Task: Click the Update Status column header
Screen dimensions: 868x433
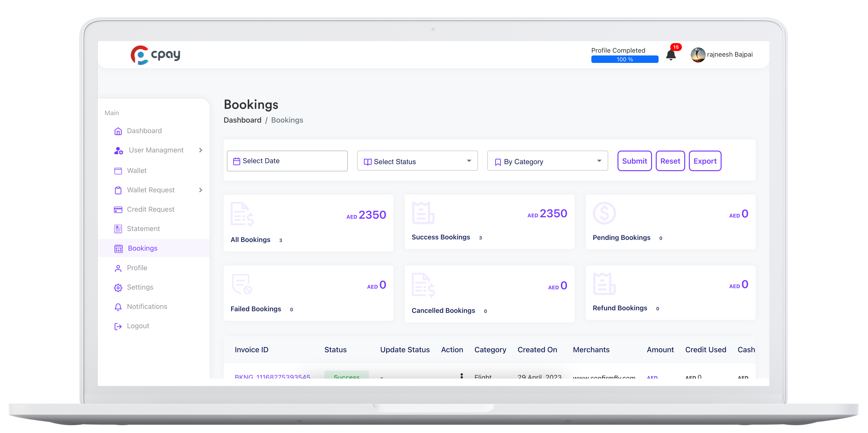Action: tap(405, 350)
